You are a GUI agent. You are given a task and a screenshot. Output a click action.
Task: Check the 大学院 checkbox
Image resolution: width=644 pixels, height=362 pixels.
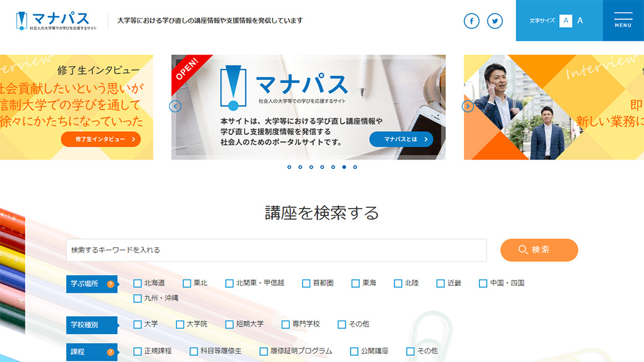(180, 324)
